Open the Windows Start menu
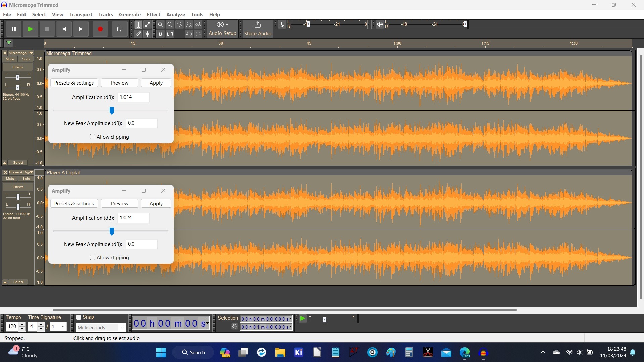Viewport: 644px width, 362px height. point(161,352)
